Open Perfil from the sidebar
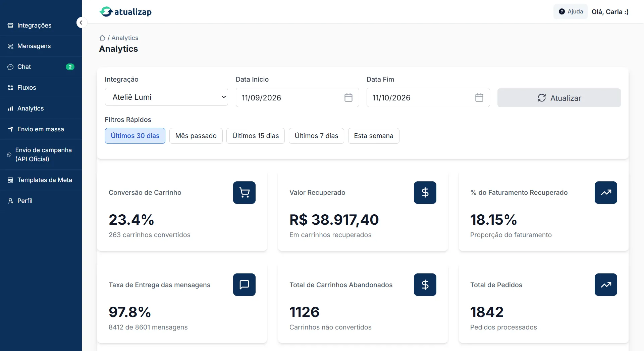Viewport: 644px width, 351px height. (x=41, y=201)
